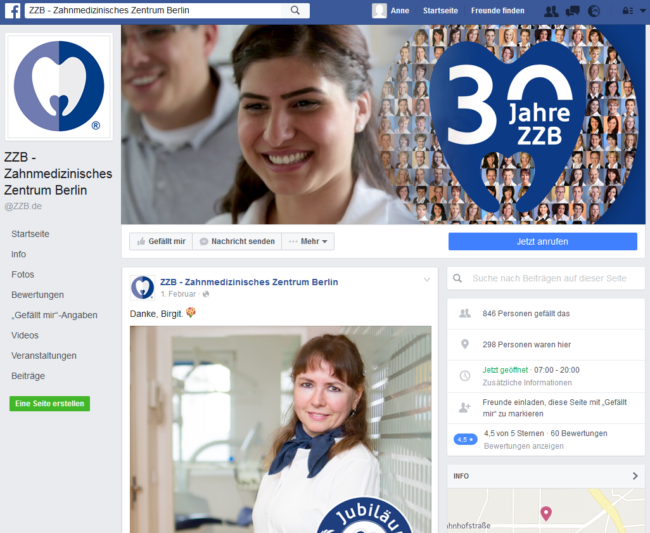Select Videos in page sidebar
650x533 pixels.
coord(25,335)
